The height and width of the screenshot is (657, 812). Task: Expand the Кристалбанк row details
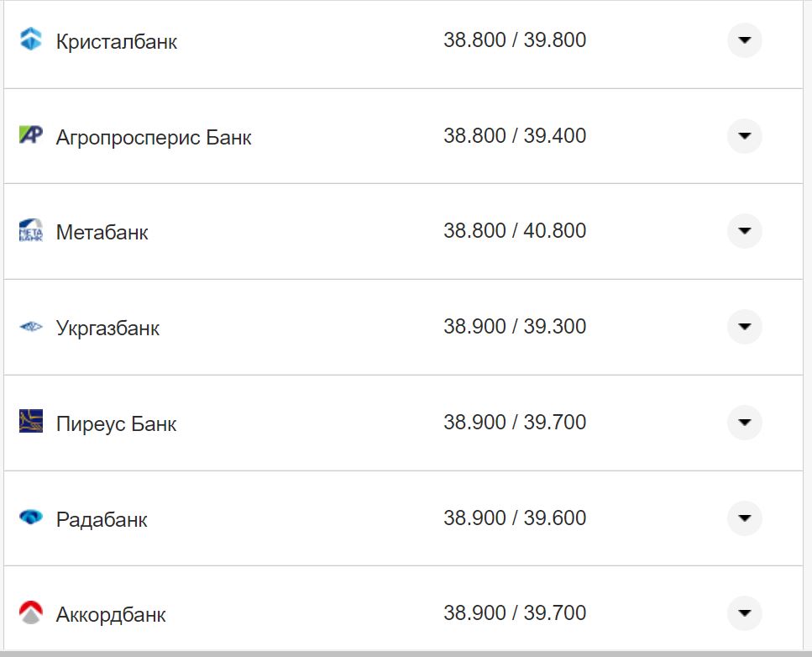coord(744,40)
